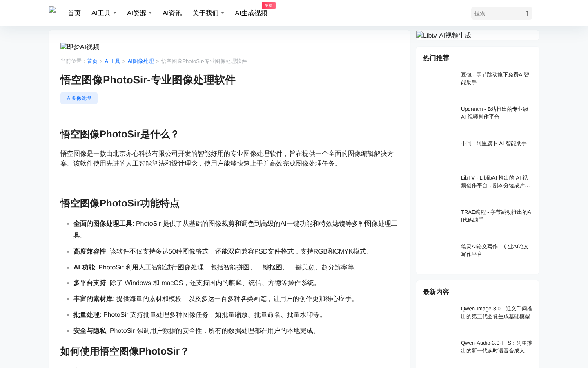Image resolution: width=588 pixels, height=368 pixels.
Task: Open the AI生成视频 nav item
Action: click(x=251, y=13)
